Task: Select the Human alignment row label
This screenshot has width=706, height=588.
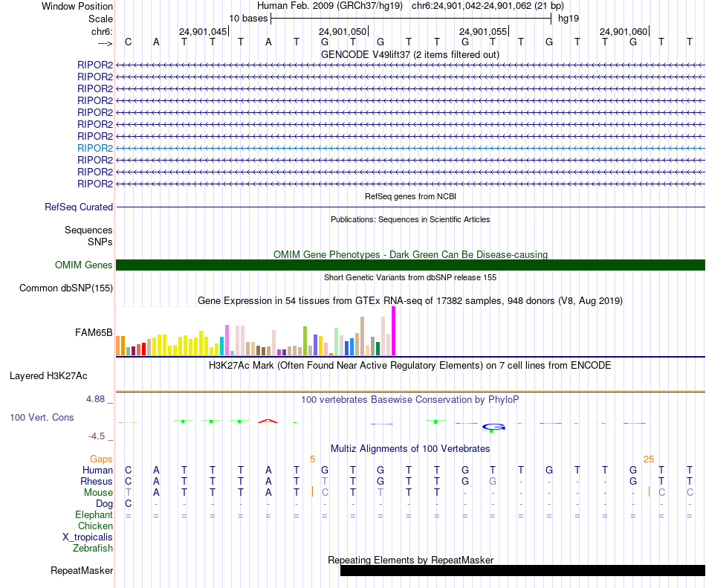Action: tap(97, 470)
